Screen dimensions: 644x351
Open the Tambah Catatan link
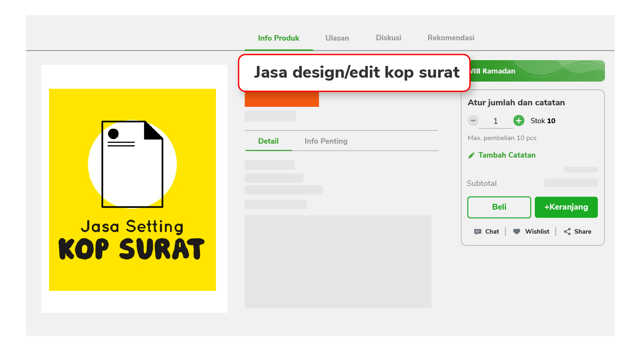pyautogui.click(x=507, y=155)
